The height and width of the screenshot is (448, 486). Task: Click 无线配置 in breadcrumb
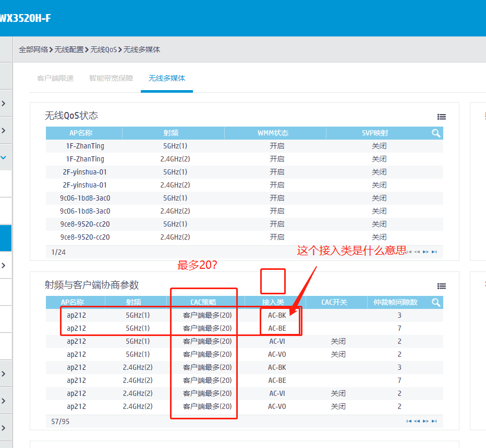click(x=69, y=49)
